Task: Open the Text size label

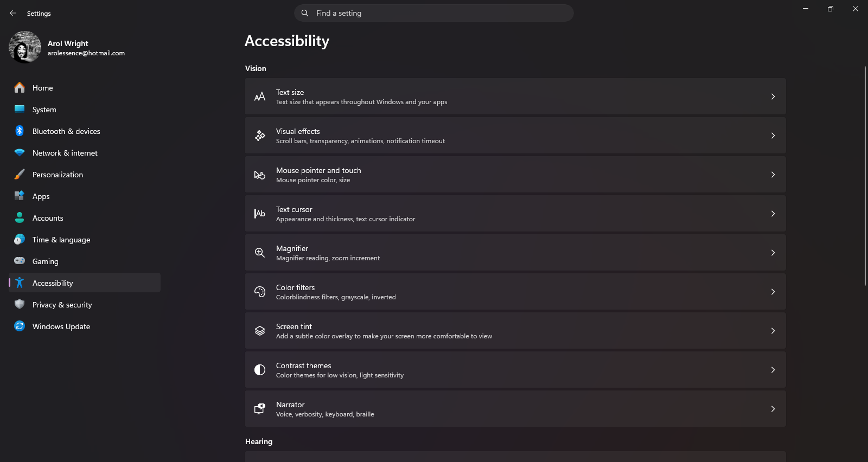Action: coord(290,92)
